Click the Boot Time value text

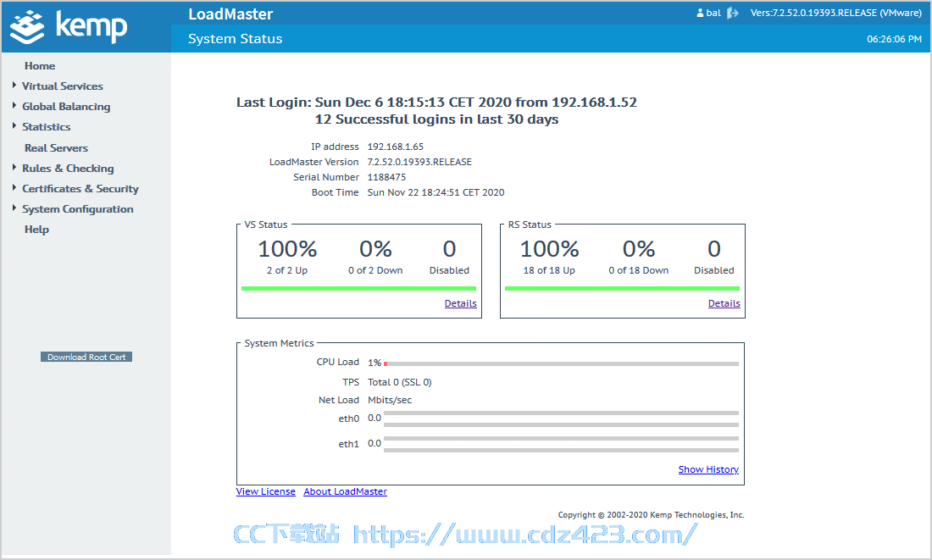435,192
